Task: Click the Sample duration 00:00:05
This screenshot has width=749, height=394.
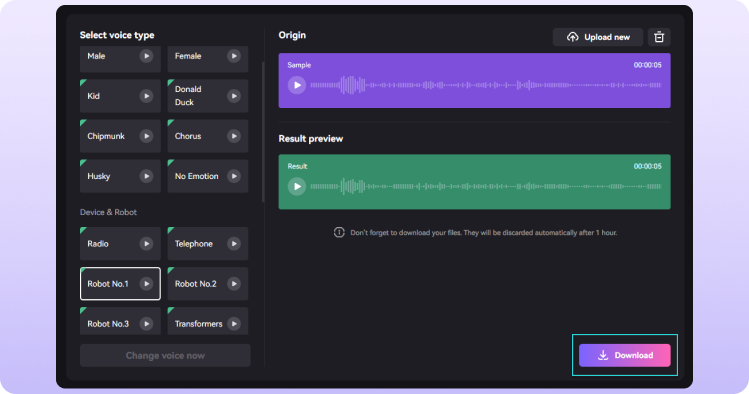Action: 647,65
